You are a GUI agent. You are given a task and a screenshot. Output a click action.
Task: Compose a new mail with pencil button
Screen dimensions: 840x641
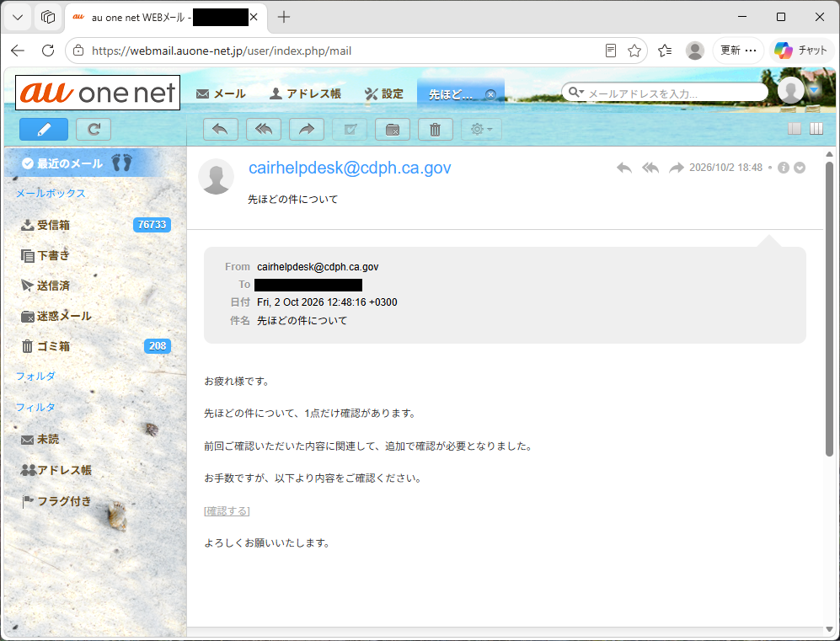pyautogui.click(x=44, y=129)
